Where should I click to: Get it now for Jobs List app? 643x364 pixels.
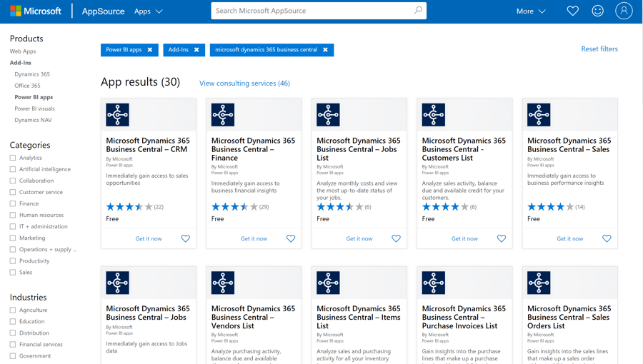[359, 238]
